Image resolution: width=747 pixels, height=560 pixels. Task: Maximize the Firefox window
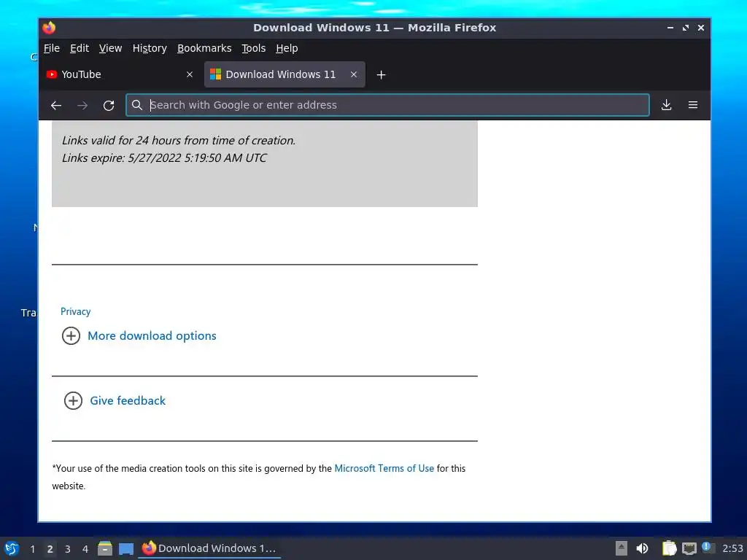coord(686,28)
